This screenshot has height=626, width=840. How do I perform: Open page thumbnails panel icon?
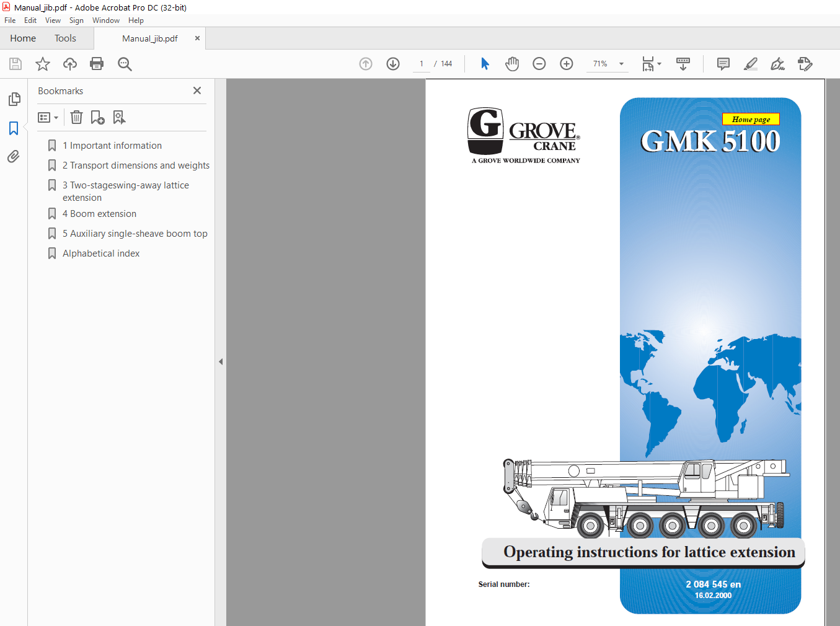[x=14, y=99]
